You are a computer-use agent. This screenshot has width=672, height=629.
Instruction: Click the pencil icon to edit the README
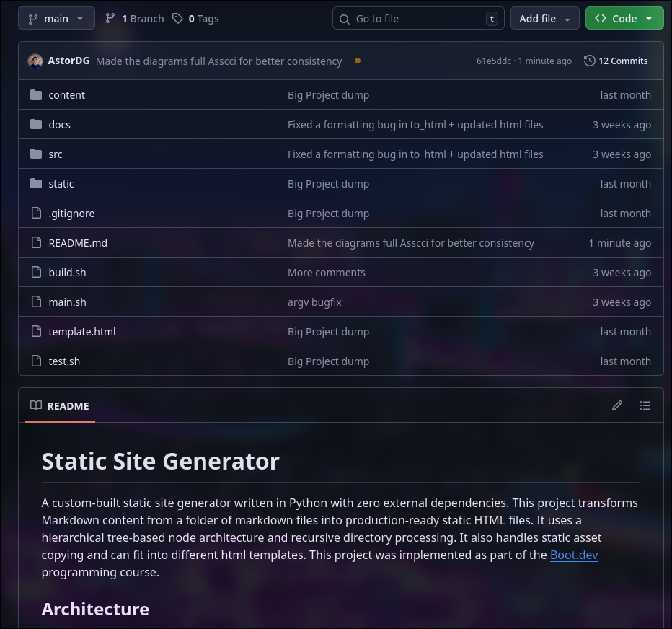[617, 405]
